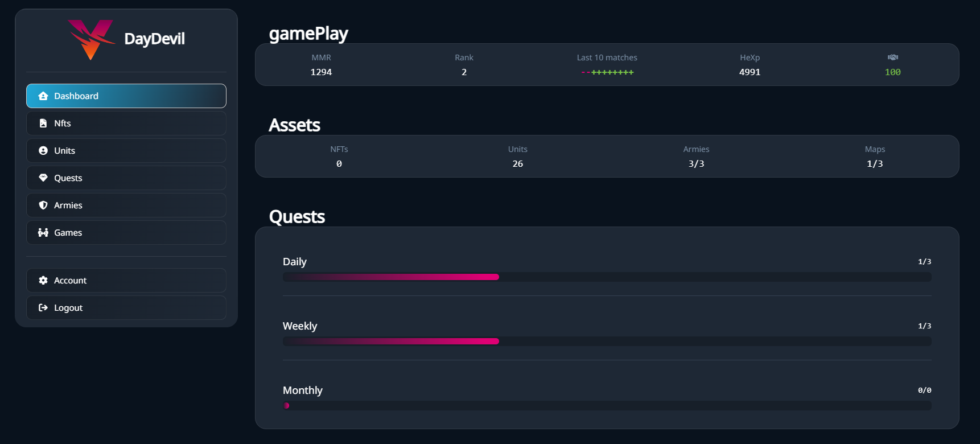
Task: Select the shield icon beside Armies
Action: (x=43, y=205)
